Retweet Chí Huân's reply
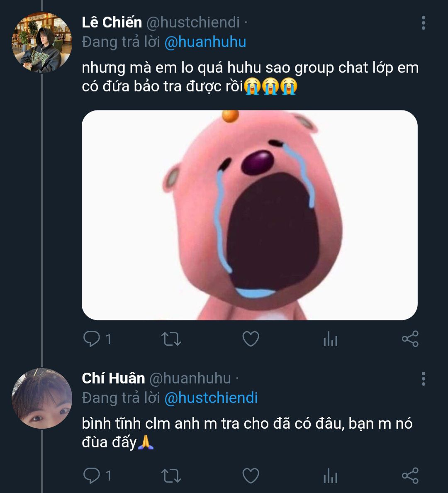The height and width of the screenshot is (493, 448). pyautogui.click(x=170, y=476)
